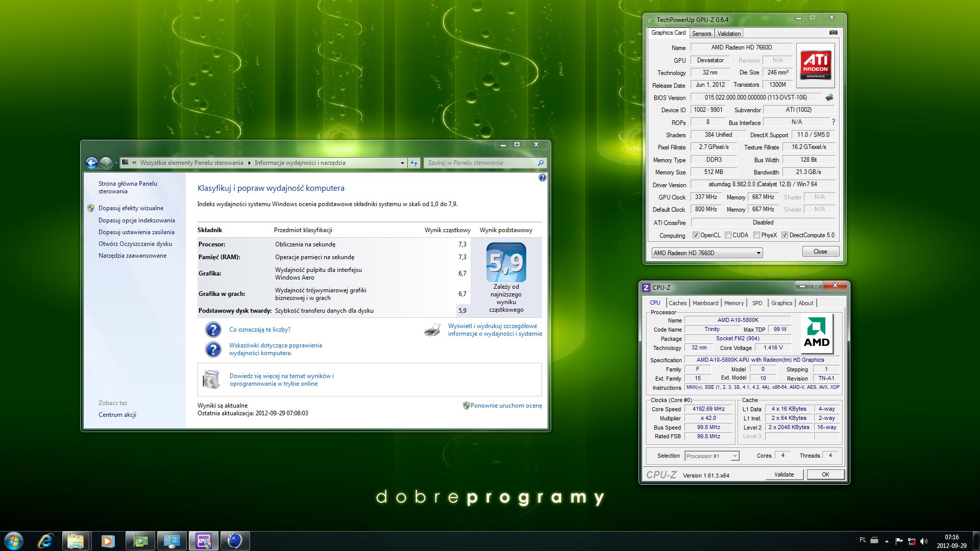Switch to the Sensors tab in GPU-Z
Image resolution: width=980 pixels, height=551 pixels.
pos(701,34)
